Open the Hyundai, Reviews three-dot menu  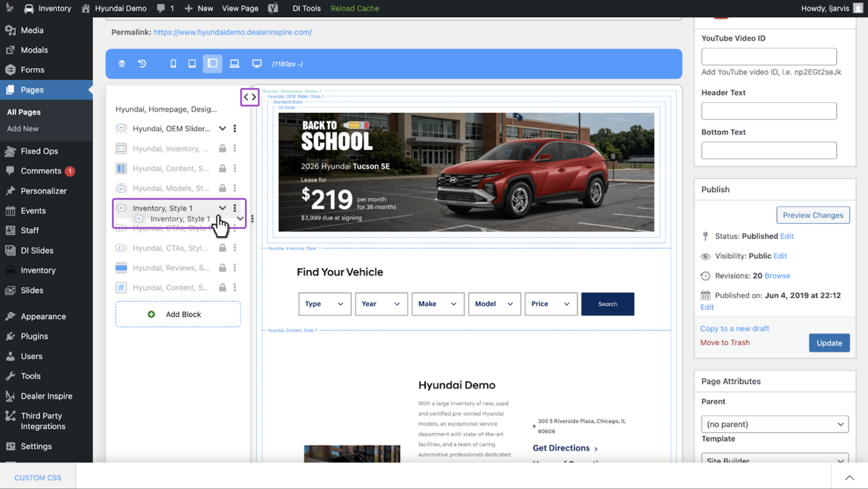pos(235,268)
